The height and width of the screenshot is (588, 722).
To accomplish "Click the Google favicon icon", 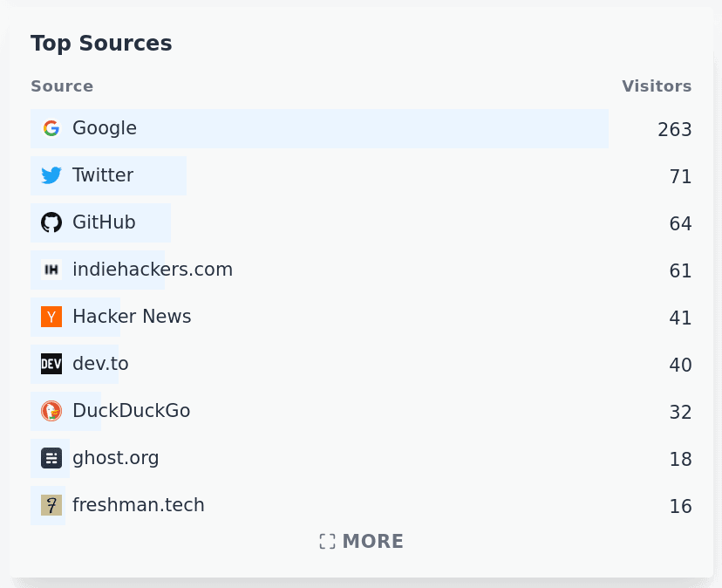I will tap(51, 128).
